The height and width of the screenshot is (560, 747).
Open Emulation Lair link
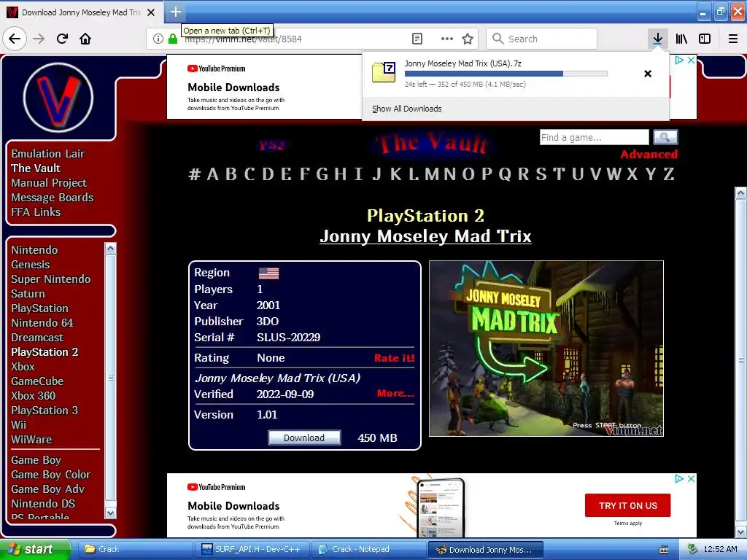coord(47,154)
